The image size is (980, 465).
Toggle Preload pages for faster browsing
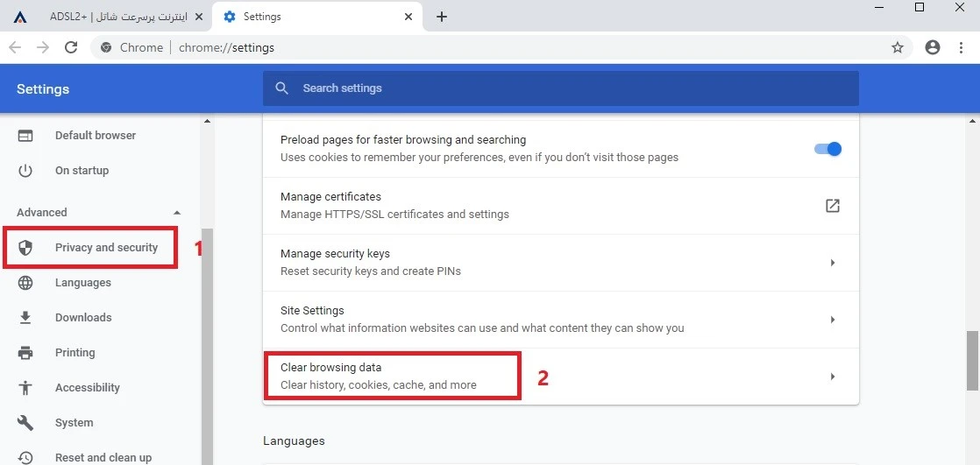point(828,149)
